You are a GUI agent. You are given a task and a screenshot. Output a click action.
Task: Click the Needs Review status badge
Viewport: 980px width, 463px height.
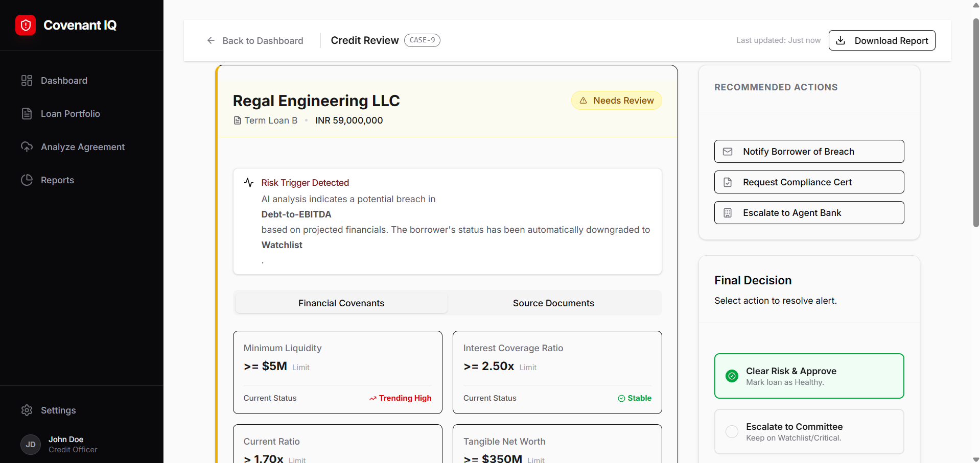pyautogui.click(x=617, y=101)
